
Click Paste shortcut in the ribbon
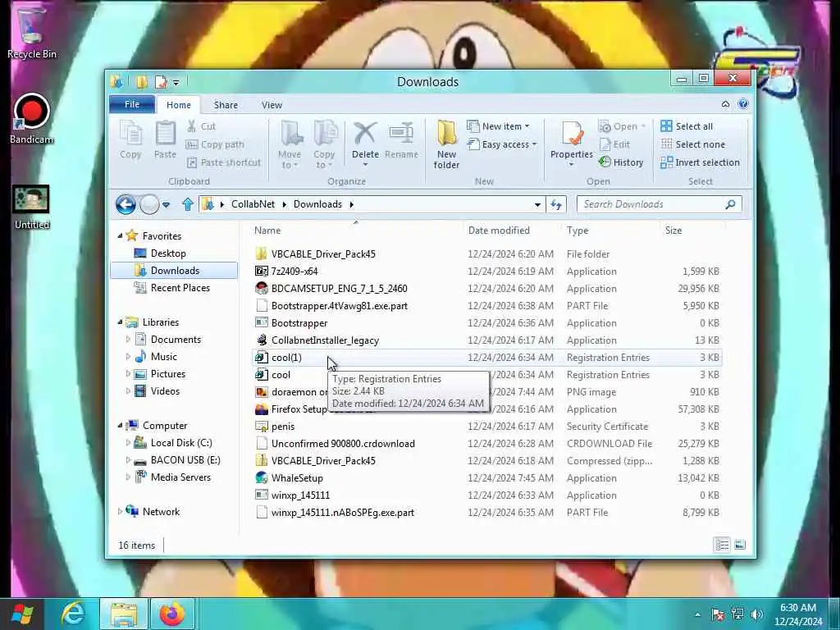click(x=223, y=162)
